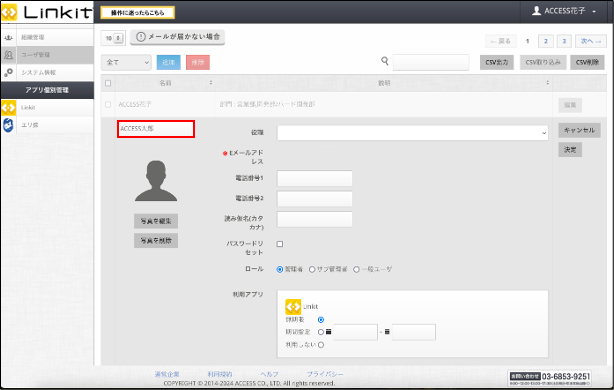Click the confirm button below cancel
This screenshot has height=390, width=614.
(x=570, y=150)
